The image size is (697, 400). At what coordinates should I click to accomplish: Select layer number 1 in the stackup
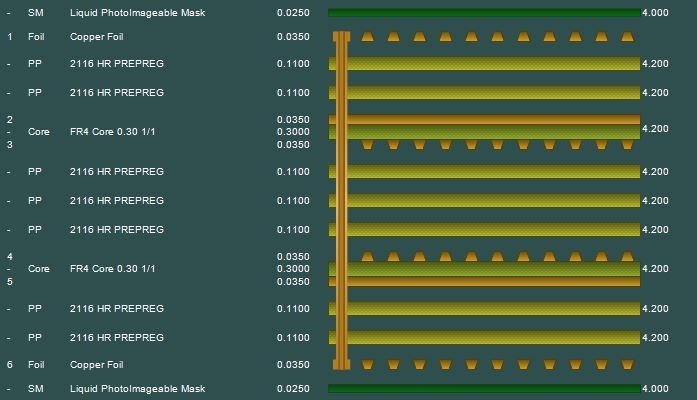(x=10, y=37)
